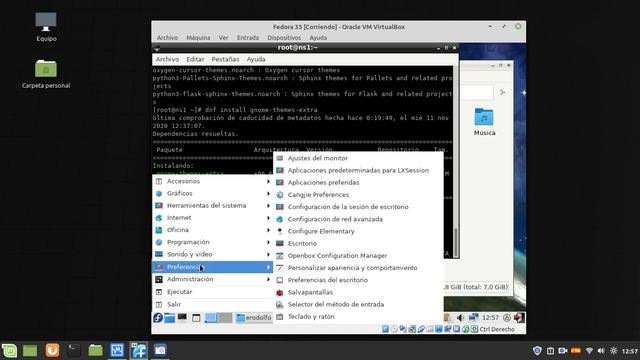Open Aplicaciones predeterminadas para LXSession
Viewport: 640px width, 360px height.
[358, 170]
